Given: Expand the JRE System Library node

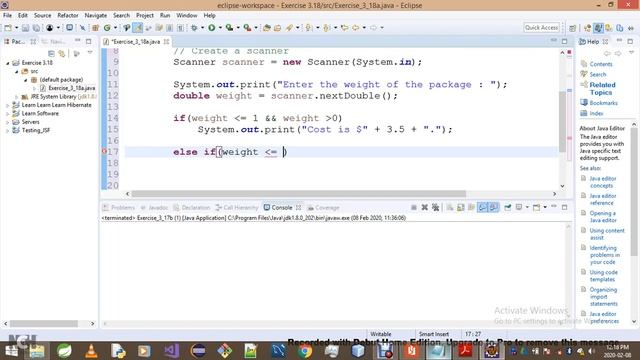Looking at the screenshot, I should point(17,97).
